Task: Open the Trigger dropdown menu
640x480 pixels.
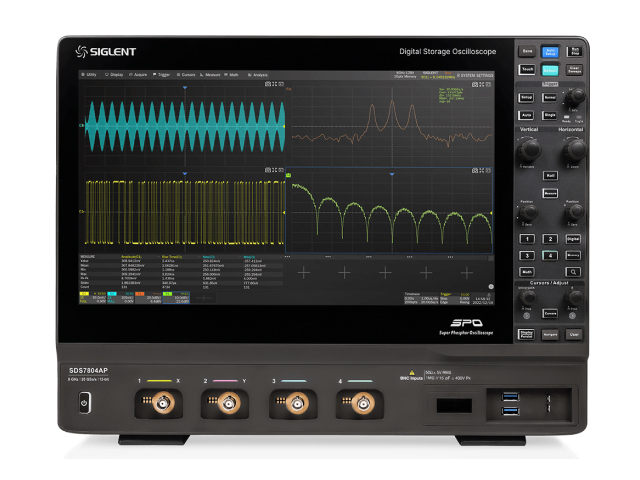Action: pos(159,74)
